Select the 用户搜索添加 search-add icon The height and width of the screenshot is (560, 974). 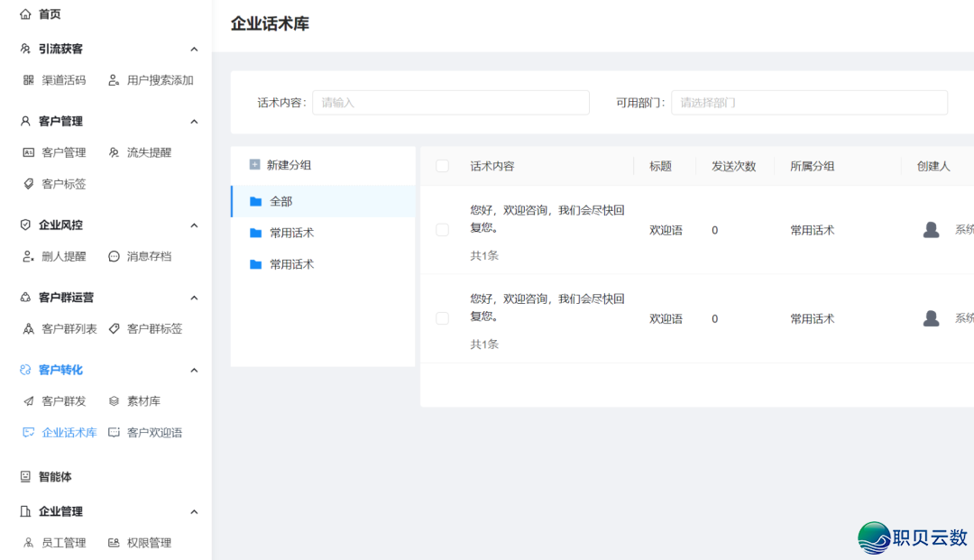pyautogui.click(x=114, y=79)
